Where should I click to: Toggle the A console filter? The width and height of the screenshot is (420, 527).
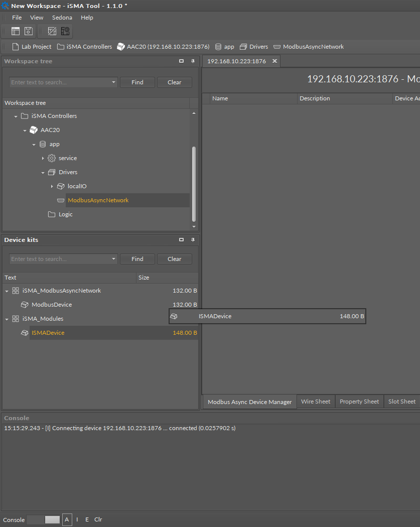coord(67,519)
